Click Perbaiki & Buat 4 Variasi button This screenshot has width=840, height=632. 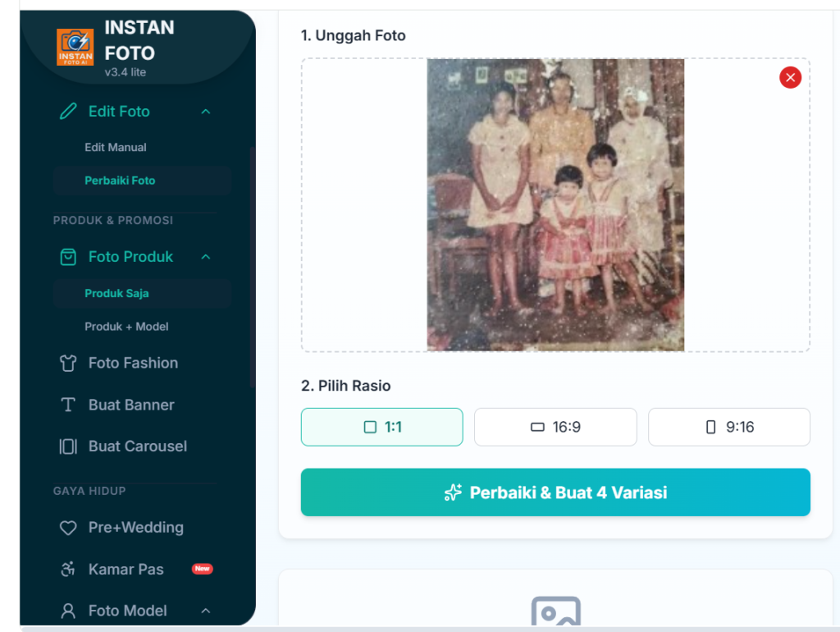click(x=555, y=492)
